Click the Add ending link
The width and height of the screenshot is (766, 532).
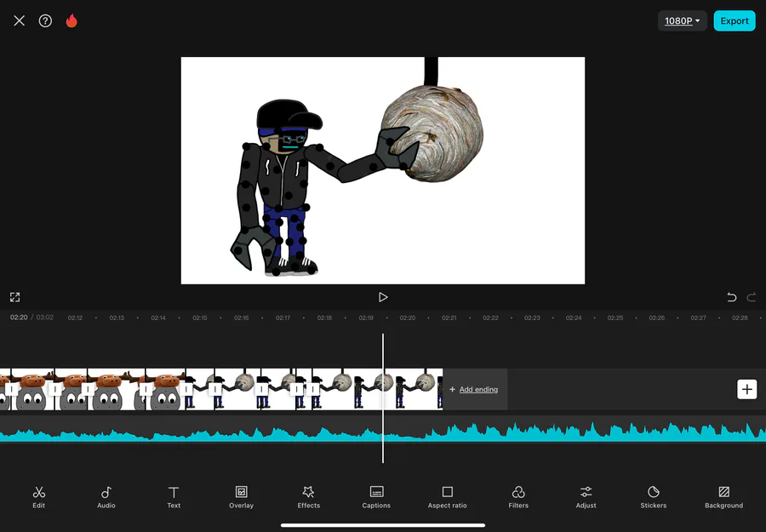pyautogui.click(x=478, y=389)
